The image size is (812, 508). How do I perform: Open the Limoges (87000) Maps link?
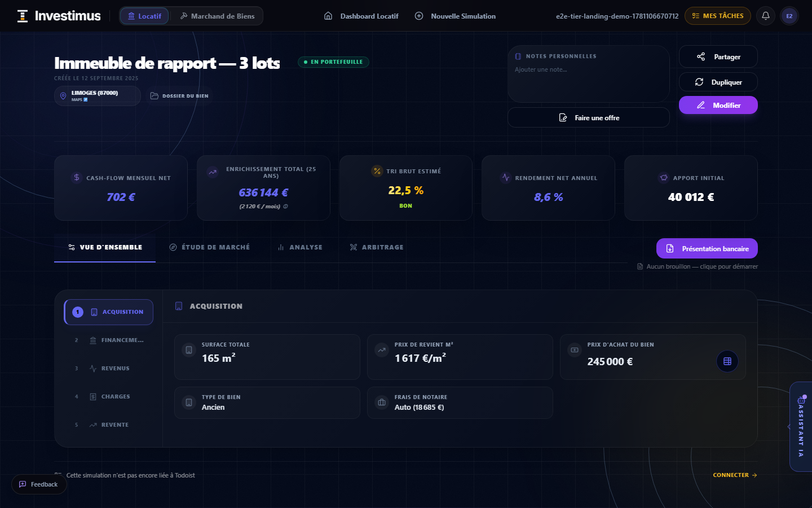pos(98,96)
